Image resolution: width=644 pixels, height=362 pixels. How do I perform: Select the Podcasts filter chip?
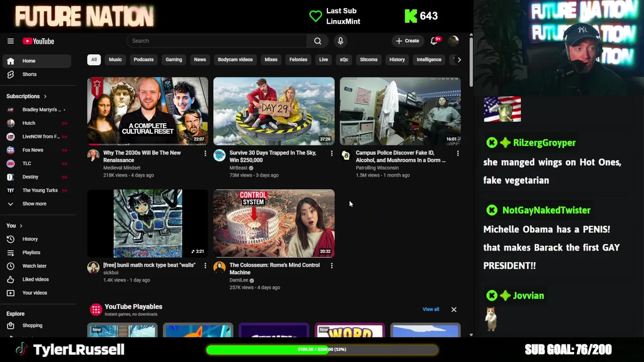[143, 59]
